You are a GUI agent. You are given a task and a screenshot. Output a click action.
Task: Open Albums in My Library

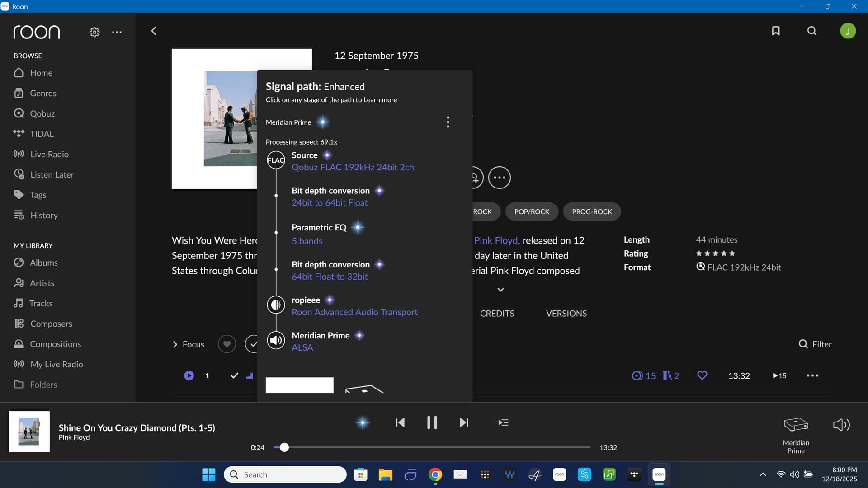pyautogui.click(x=43, y=263)
